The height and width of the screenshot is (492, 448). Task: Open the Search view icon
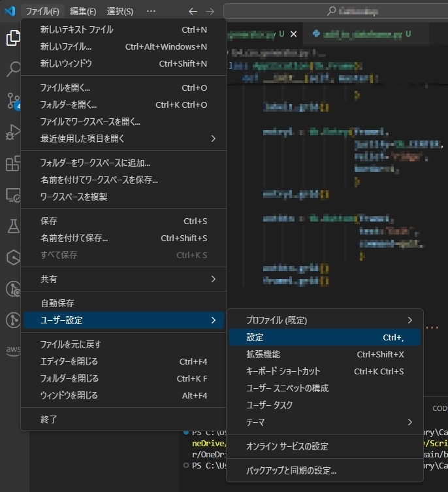12,69
